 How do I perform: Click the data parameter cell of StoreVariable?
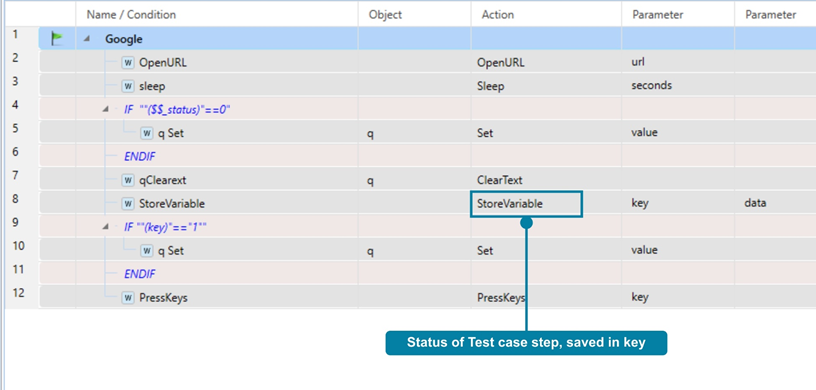pyautogui.click(x=775, y=204)
